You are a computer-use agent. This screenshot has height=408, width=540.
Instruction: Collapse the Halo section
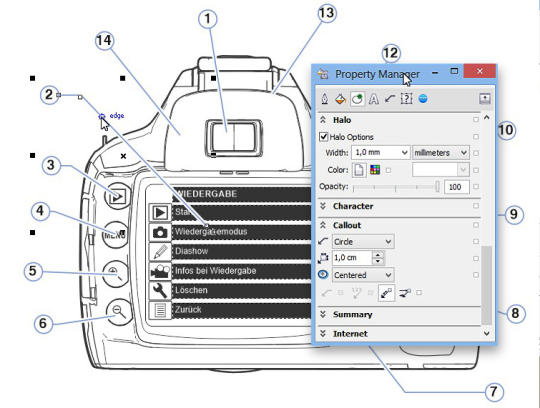point(323,120)
